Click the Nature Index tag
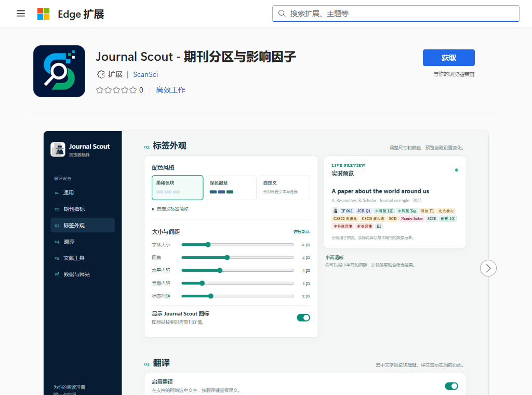This screenshot has height=395, width=532. (x=412, y=218)
